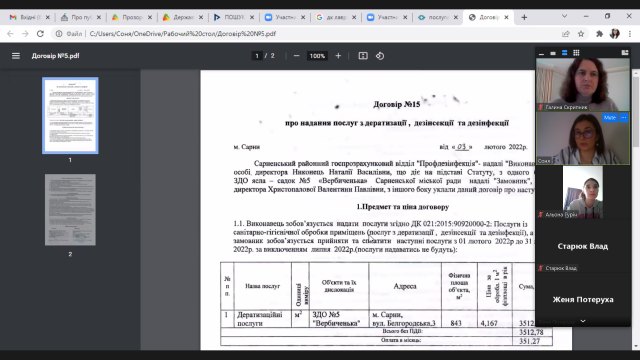The height and width of the screenshot is (360, 640).
Task: Click the address bar with Договір №5.pdf path
Action: coord(182,34)
